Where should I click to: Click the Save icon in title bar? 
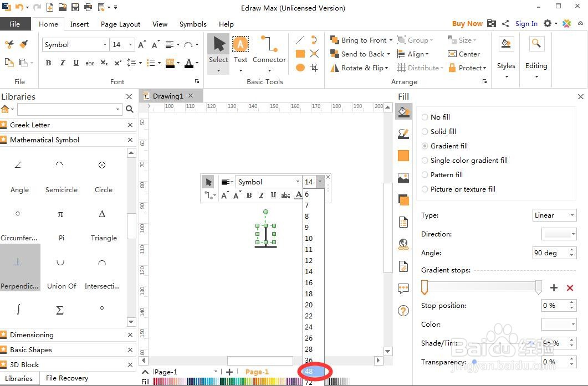75,7
